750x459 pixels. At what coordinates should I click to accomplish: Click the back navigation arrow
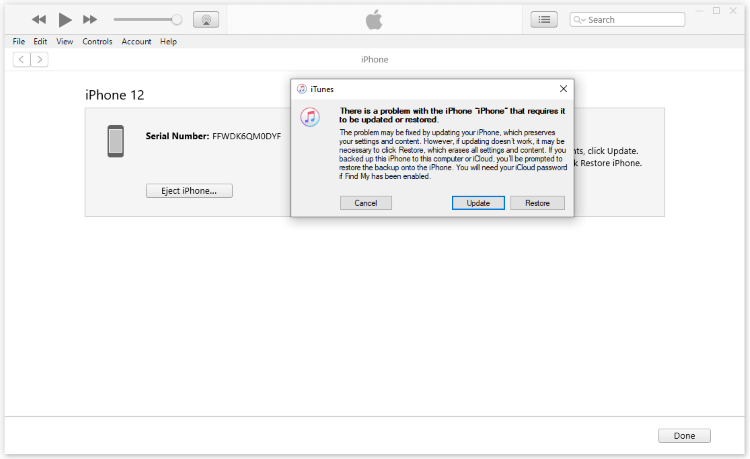[20, 60]
